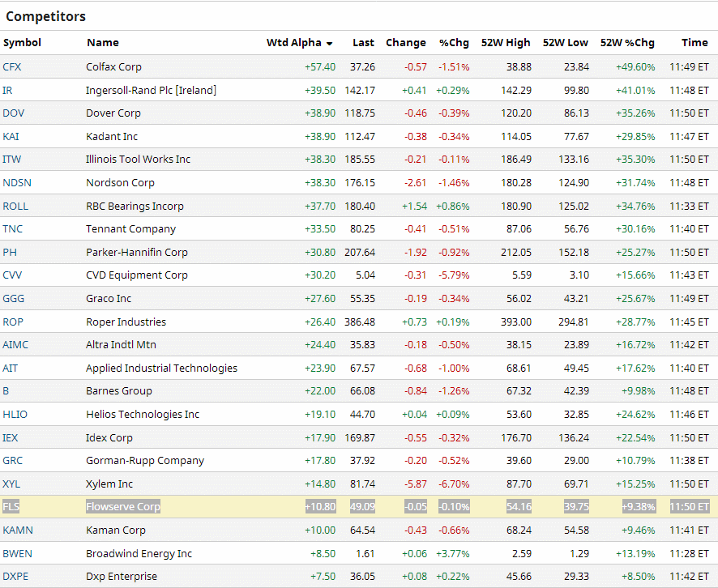Open the IR symbol link

tap(7, 90)
